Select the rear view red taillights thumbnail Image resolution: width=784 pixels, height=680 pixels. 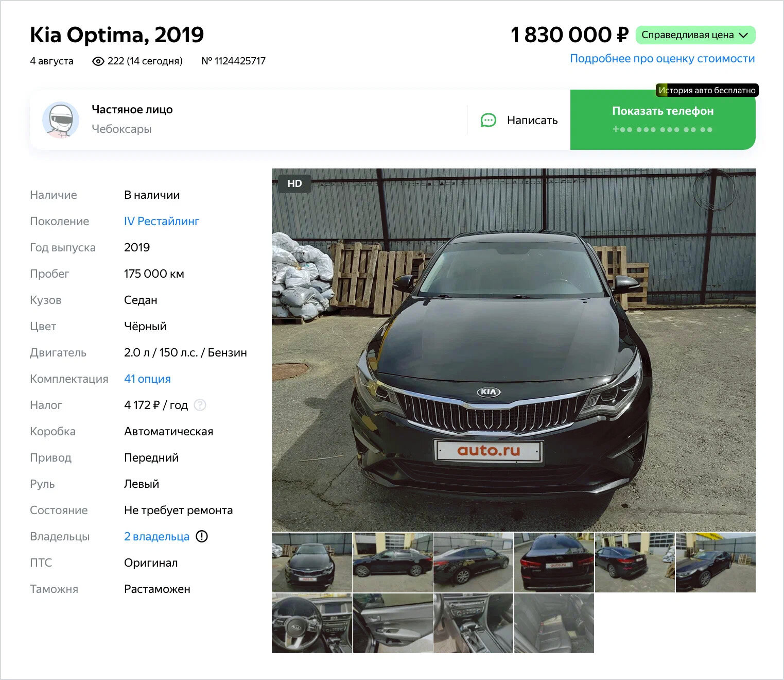[554, 563]
